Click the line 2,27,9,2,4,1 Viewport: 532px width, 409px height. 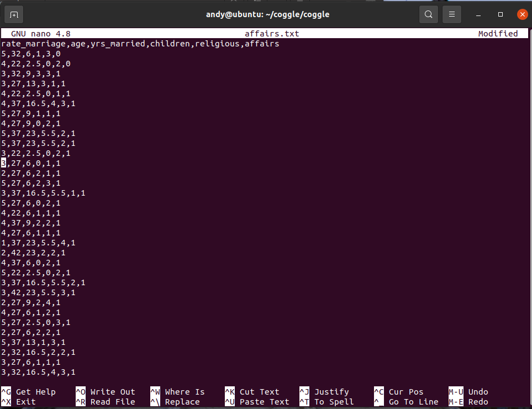coord(31,303)
